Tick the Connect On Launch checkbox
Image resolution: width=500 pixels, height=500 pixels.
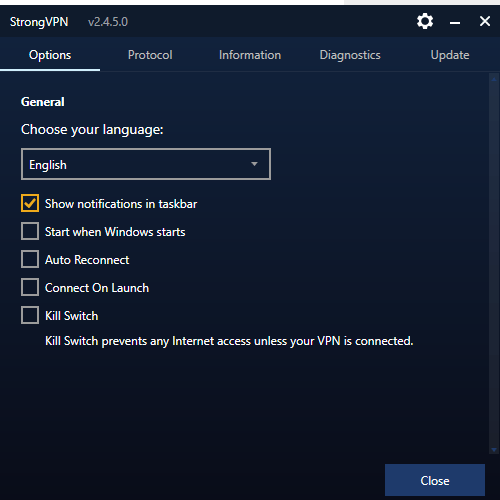(30, 287)
